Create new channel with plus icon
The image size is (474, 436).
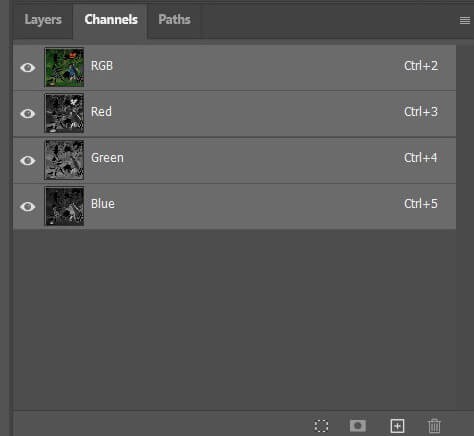click(x=397, y=426)
